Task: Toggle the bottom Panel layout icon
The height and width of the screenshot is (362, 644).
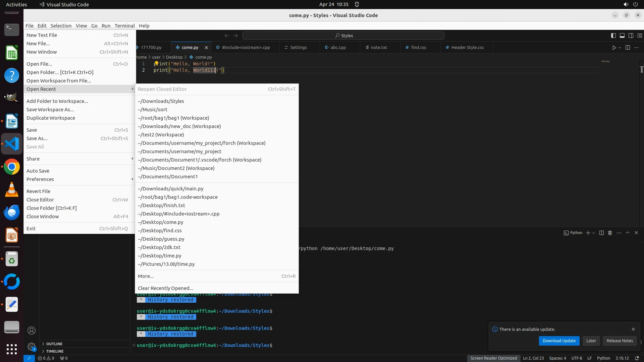Action: (x=622, y=36)
